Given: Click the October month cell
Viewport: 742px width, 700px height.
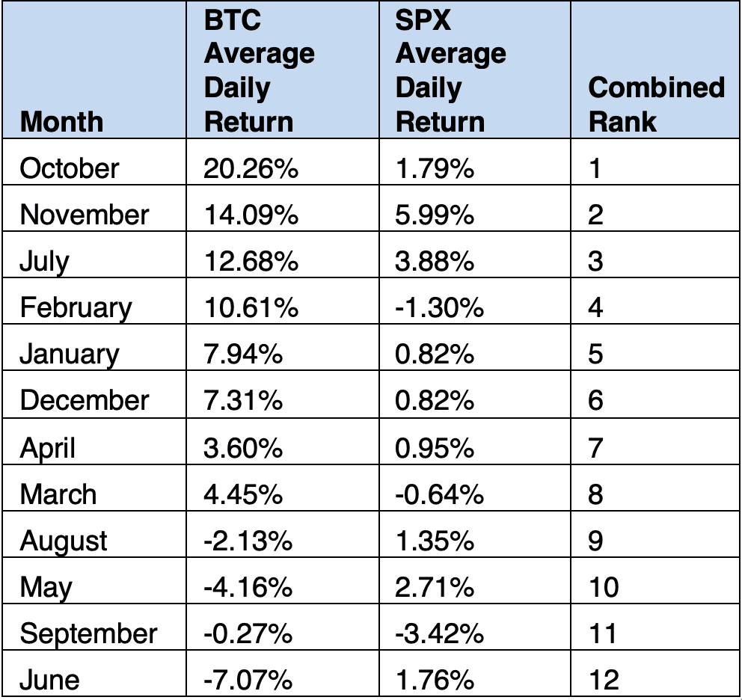Looking at the screenshot, I should (x=69, y=168).
